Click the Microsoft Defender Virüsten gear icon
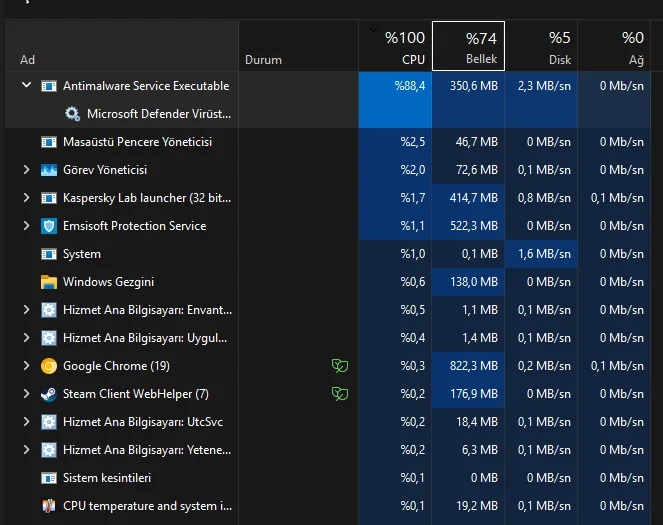This screenshot has height=525, width=663. click(x=73, y=114)
